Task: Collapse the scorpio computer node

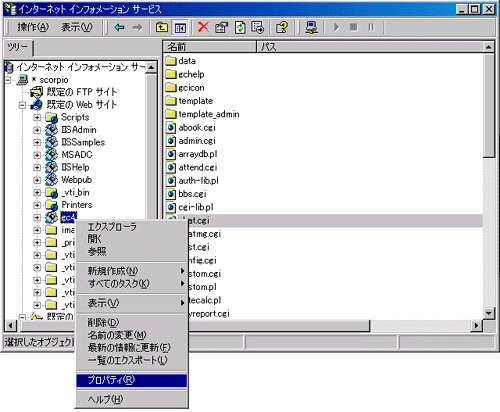Action: tap(8, 80)
